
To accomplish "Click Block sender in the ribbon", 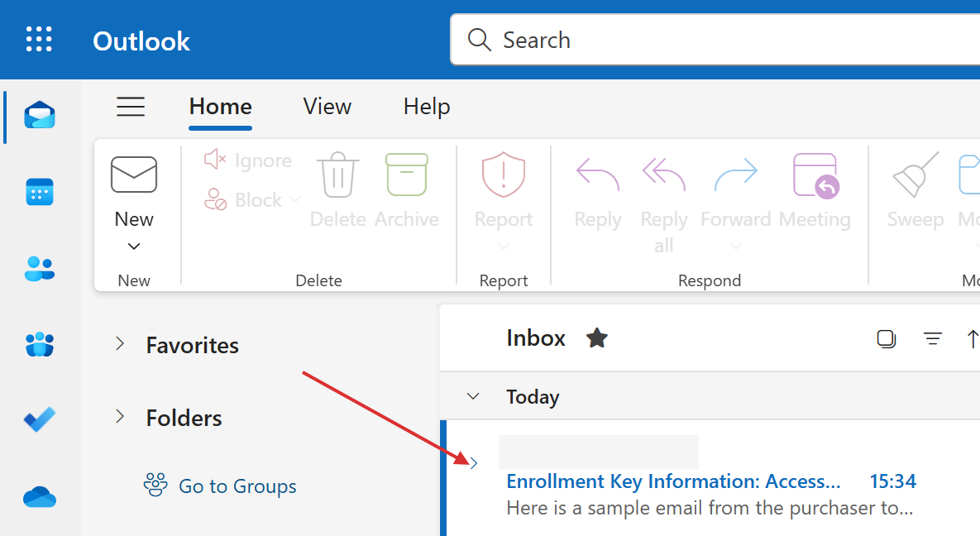I will click(x=243, y=200).
